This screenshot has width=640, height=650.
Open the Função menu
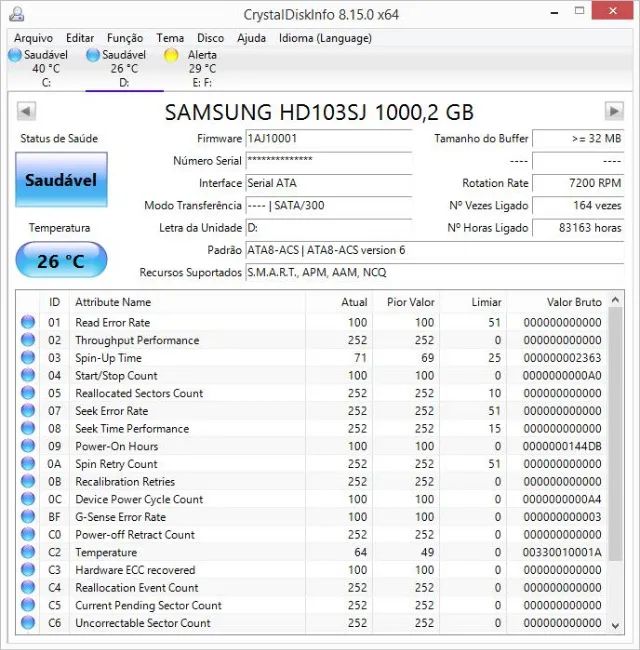coord(125,38)
